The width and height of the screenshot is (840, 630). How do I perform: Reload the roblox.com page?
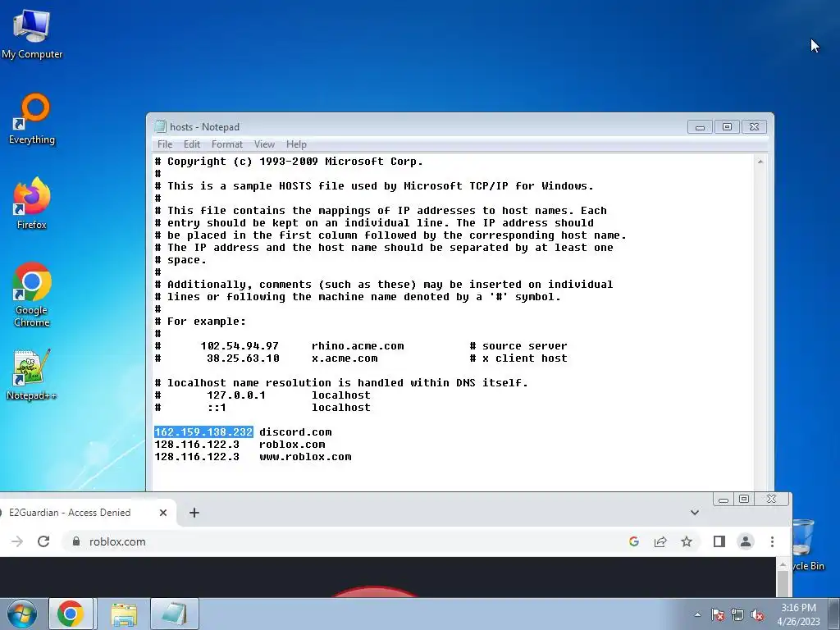(x=44, y=541)
